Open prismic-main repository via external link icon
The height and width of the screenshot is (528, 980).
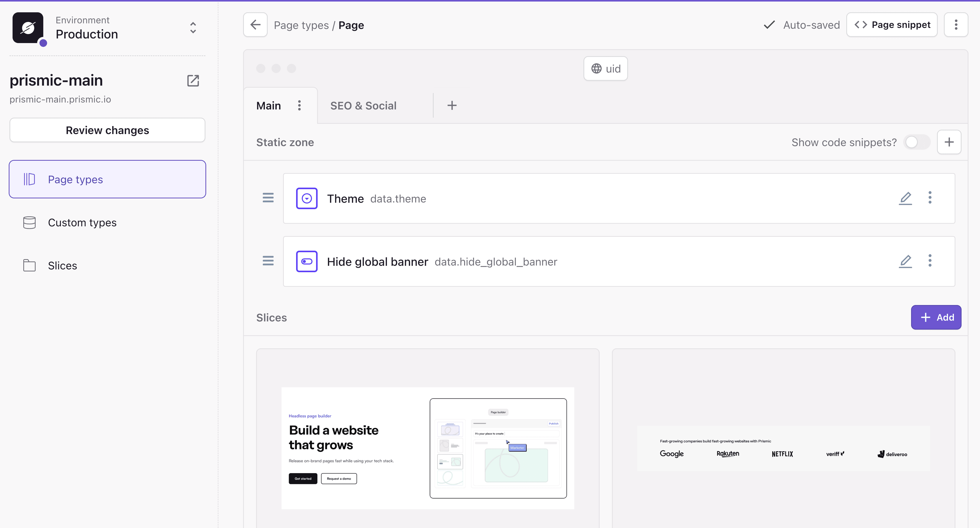[x=193, y=81]
